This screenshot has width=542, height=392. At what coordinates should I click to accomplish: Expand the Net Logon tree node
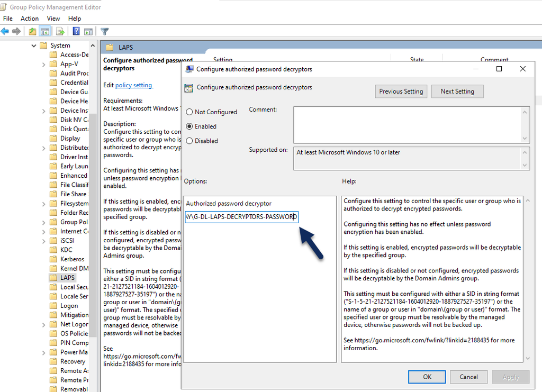point(43,325)
